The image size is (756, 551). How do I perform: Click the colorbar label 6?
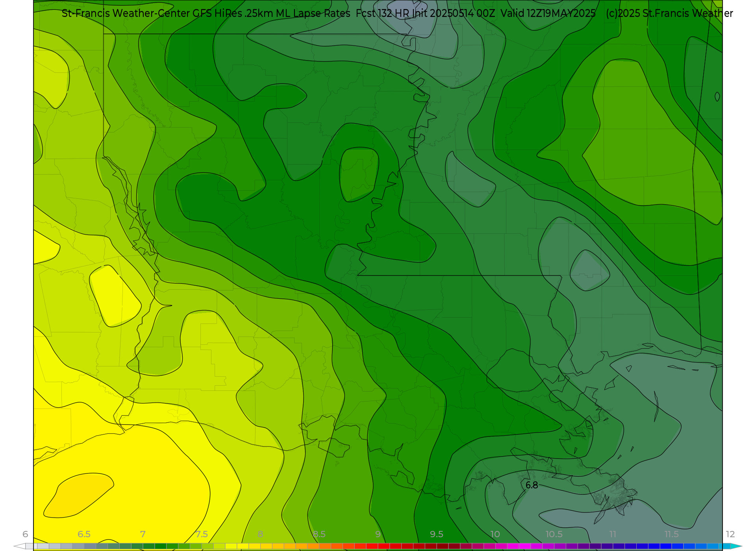(25, 534)
